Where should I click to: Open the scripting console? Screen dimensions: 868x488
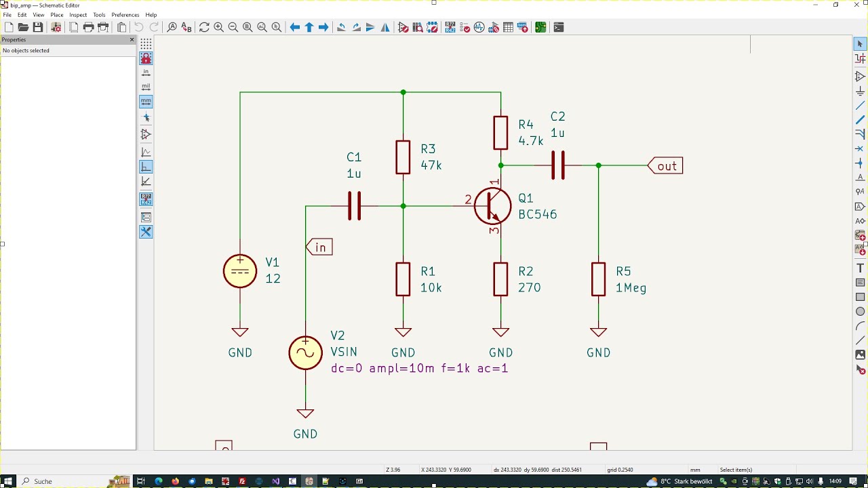tap(559, 27)
